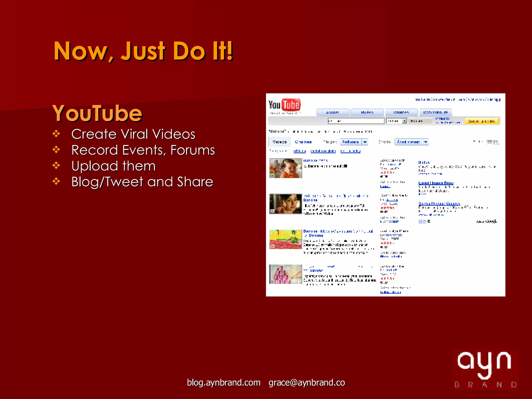Click the top-right account links in header
532x399 pixels.
(x=458, y=99)
